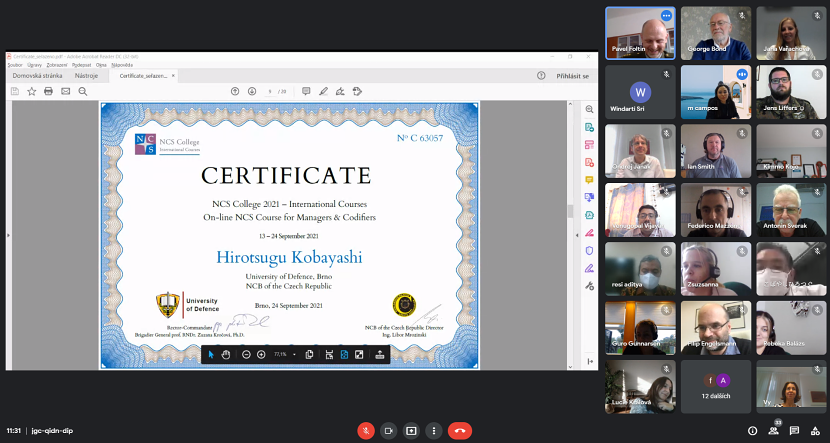Go to the next page with down arrow
Viewport: 830px width, 443px height.
tap(252, 91)
